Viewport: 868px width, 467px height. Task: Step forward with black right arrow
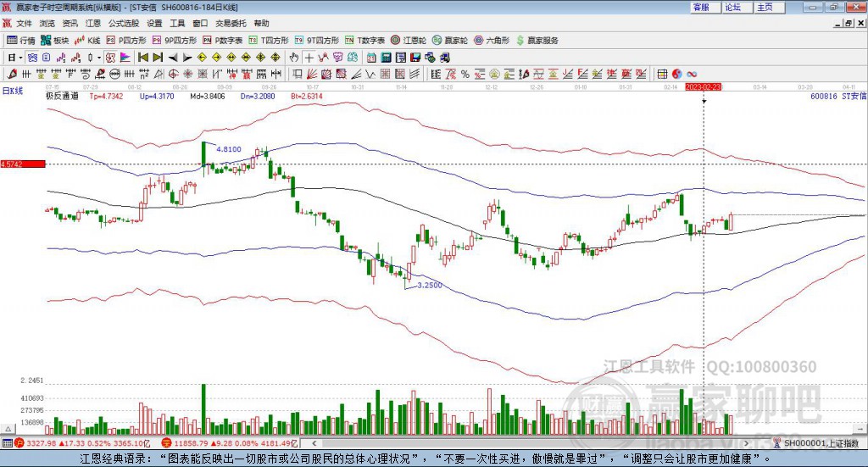[x=186, y=57]
